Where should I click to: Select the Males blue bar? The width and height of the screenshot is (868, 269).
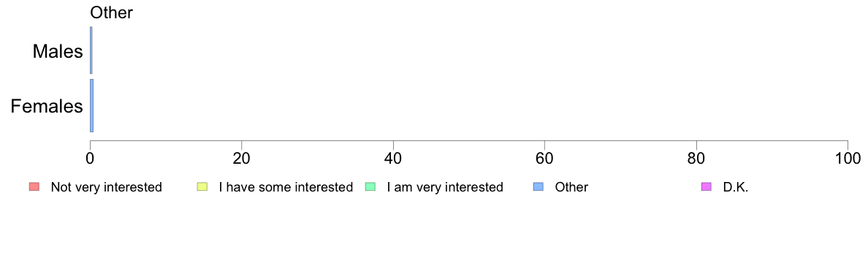[91, 50]
